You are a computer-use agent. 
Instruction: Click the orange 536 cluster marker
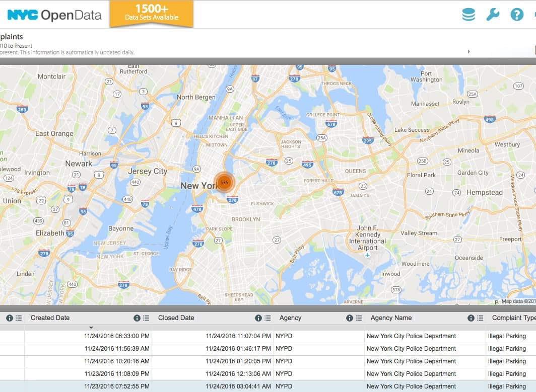pyautogui.click(x=224, y=182)
